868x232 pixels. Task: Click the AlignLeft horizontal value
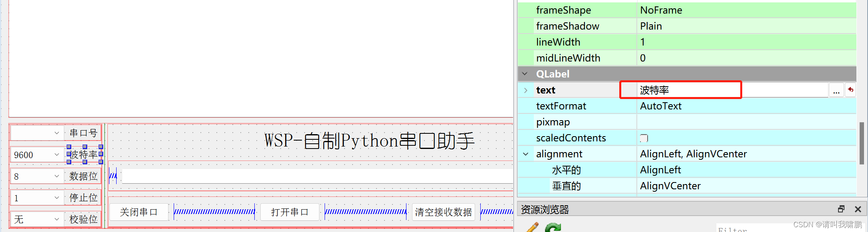tap(661, 170)
